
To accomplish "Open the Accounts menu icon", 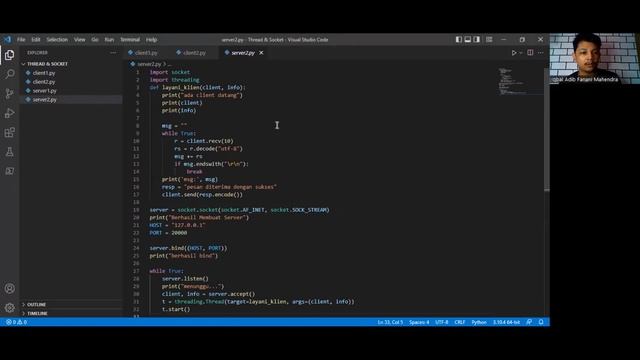I will click(x=9, y=288).
